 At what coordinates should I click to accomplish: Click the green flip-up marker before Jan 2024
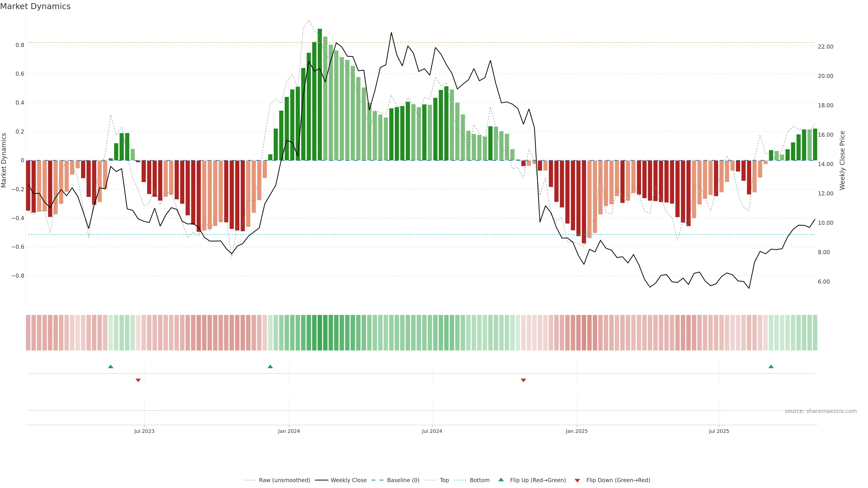[270, 366]
